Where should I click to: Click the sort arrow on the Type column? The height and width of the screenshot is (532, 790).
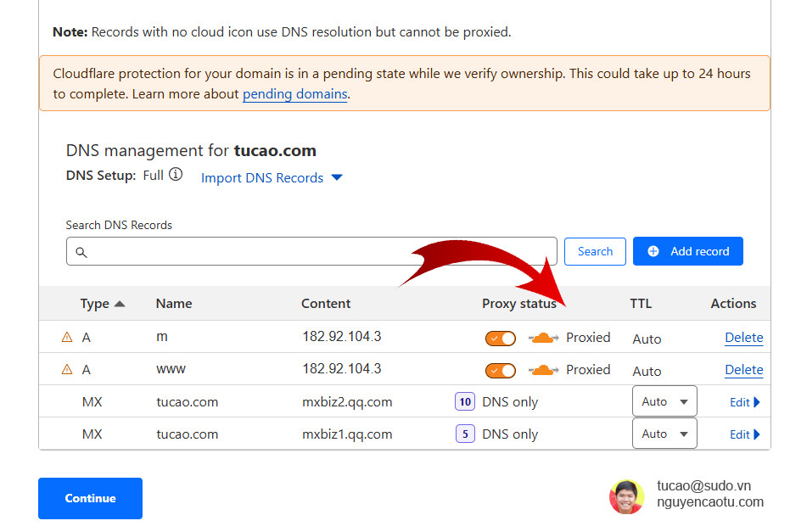[120, 303]
